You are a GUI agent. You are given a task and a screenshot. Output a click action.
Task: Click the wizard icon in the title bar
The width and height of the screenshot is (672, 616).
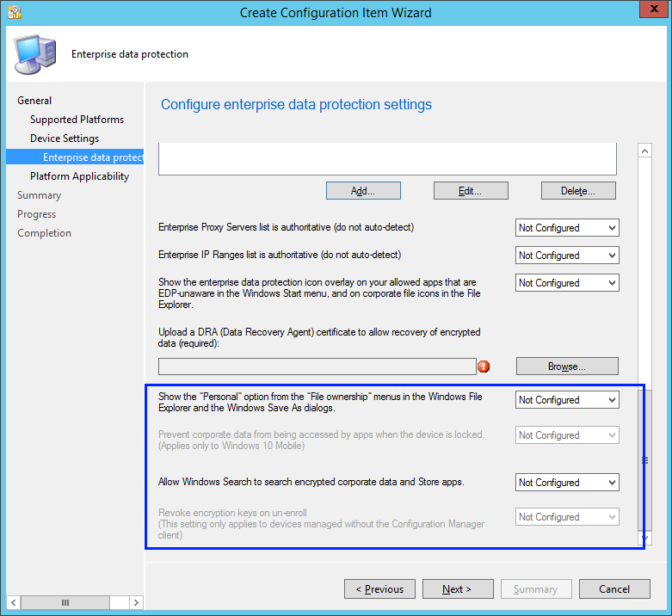pos(15,12)
